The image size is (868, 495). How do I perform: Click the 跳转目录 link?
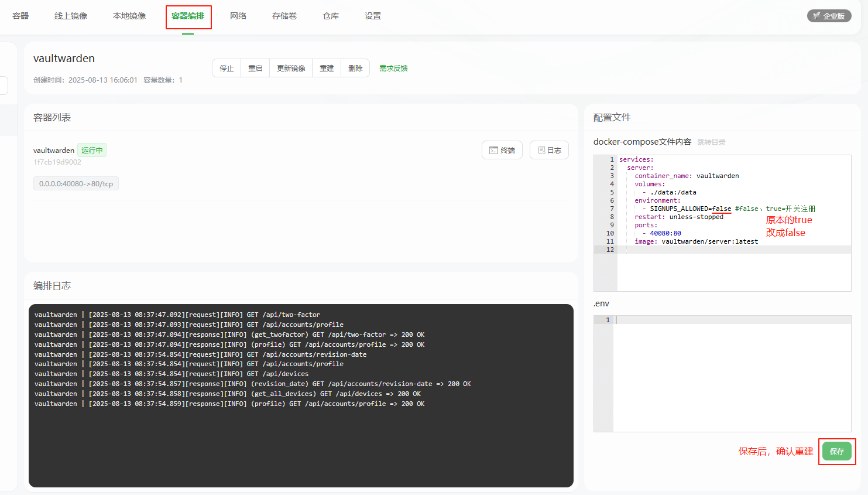pyautogui.click(x=711, y=142)
